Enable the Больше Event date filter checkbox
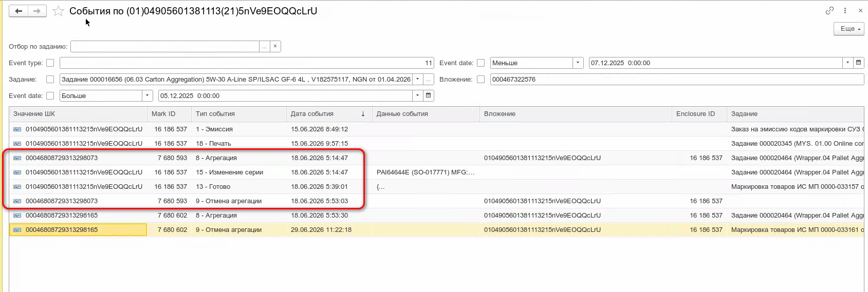This screenshot has width=868, height=292. 50,96
